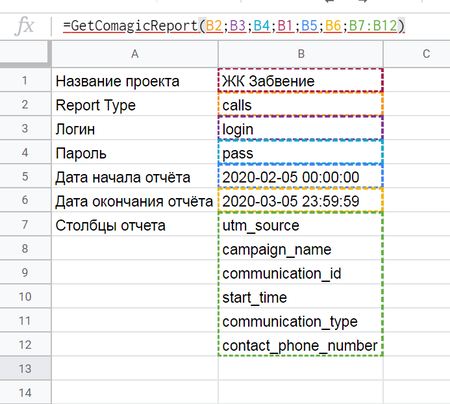Select column A header

coord(135,54)
